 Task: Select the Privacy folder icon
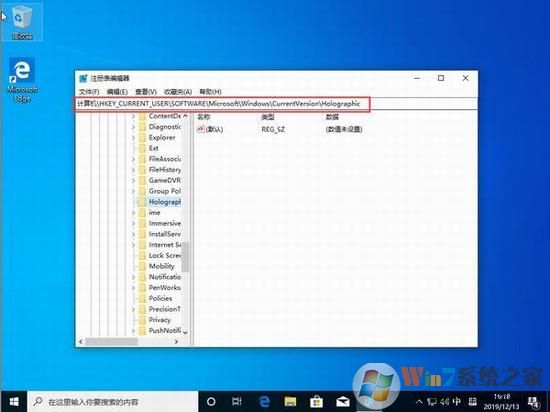point(142,320)
